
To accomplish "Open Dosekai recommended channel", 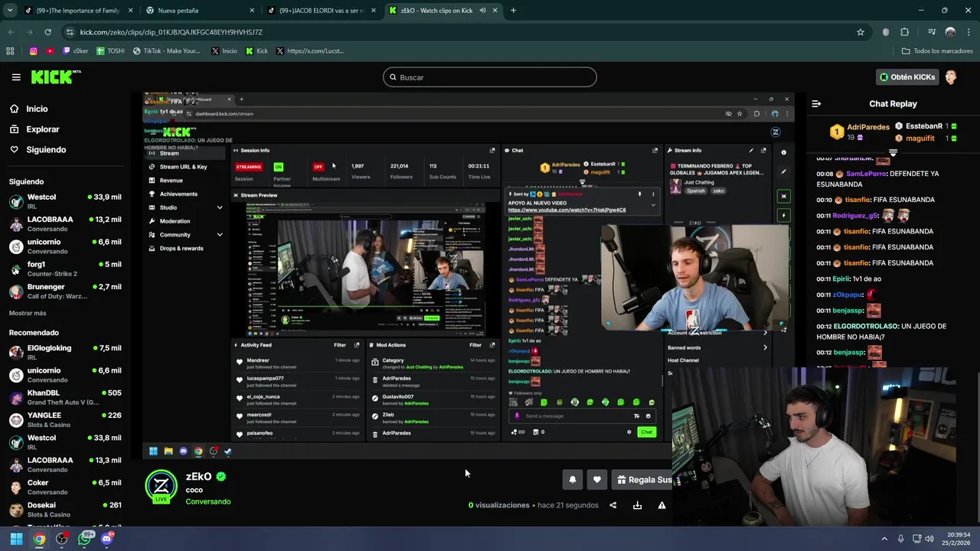I will tap(64, 510).
